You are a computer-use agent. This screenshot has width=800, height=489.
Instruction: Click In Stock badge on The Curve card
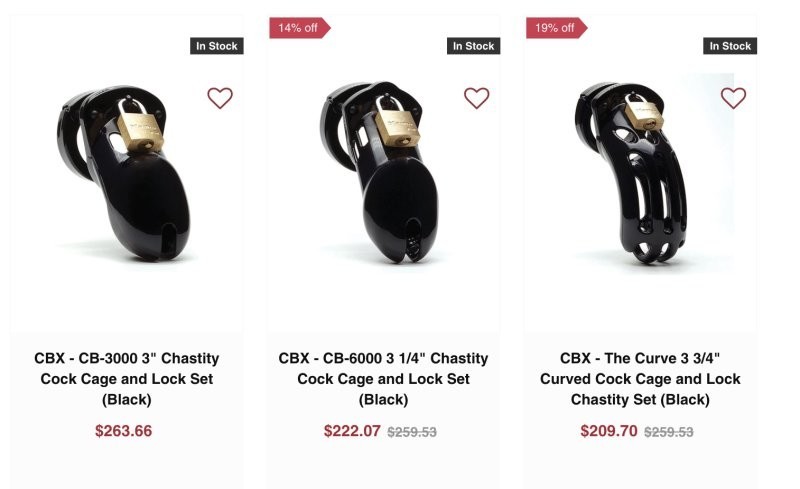click(730, 46)
